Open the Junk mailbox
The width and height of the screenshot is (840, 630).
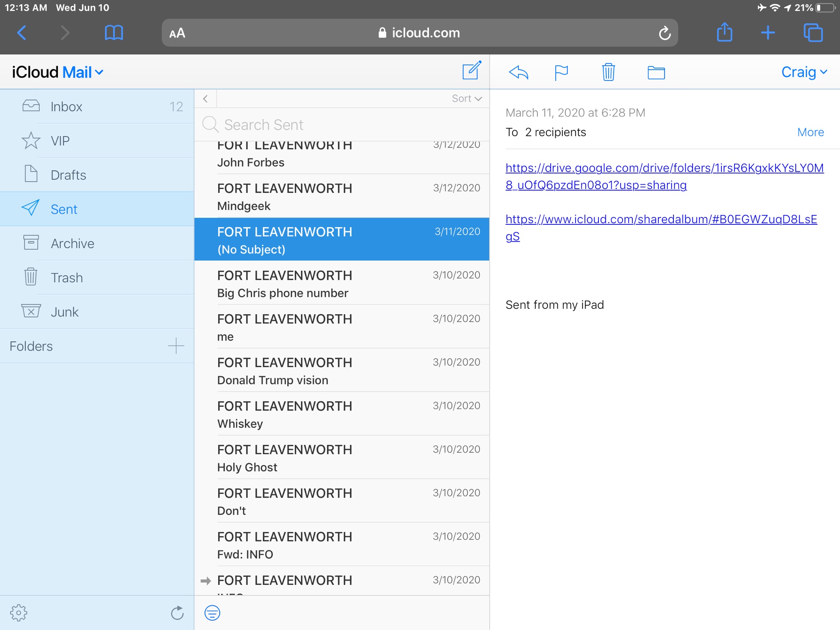pos(97,312)
